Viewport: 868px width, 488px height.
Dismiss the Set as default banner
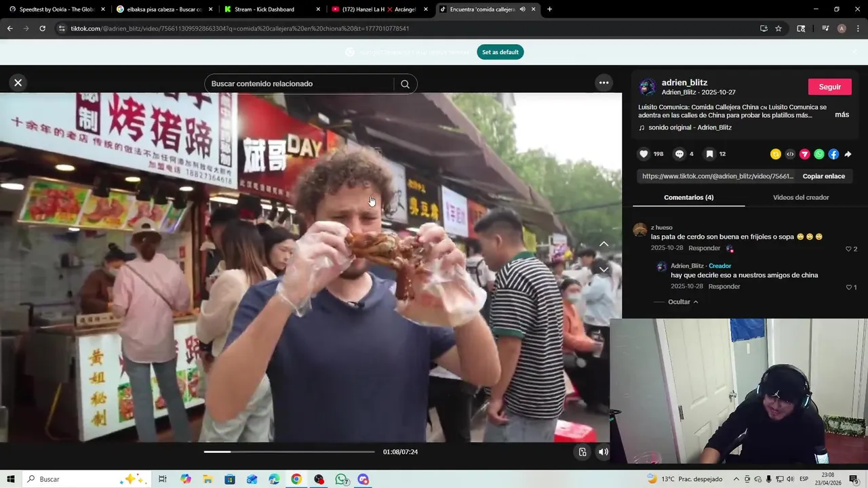coord(854,52)
